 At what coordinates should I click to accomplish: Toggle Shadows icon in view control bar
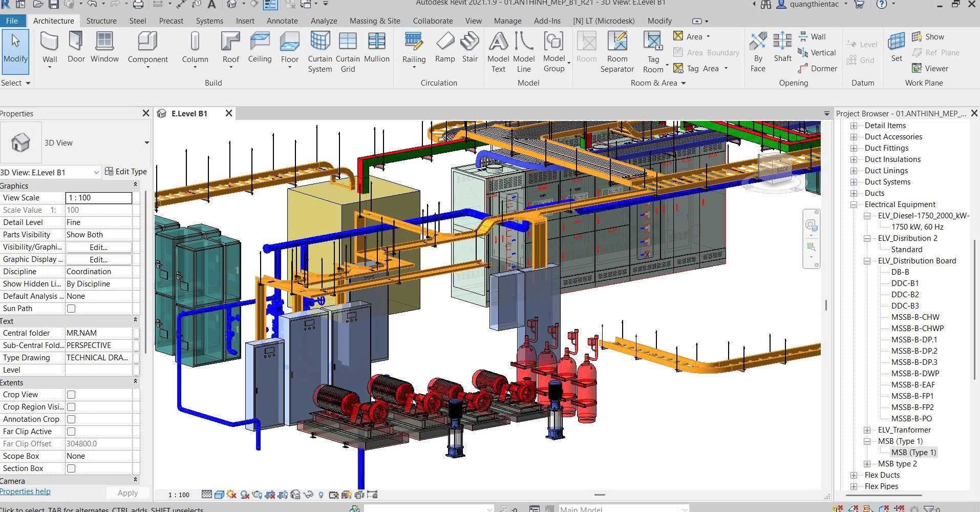pyautogui.click(x=245, y=495)
